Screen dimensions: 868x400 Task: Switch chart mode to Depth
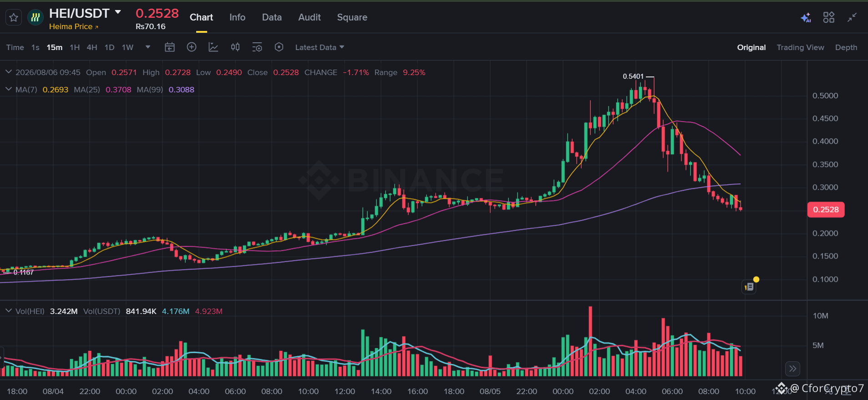click(846, 47)
